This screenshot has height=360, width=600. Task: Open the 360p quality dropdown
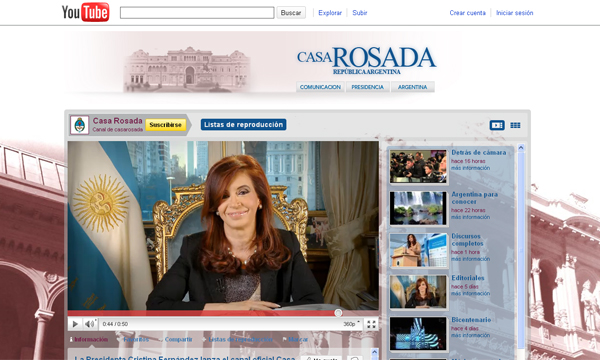(351, 324)
